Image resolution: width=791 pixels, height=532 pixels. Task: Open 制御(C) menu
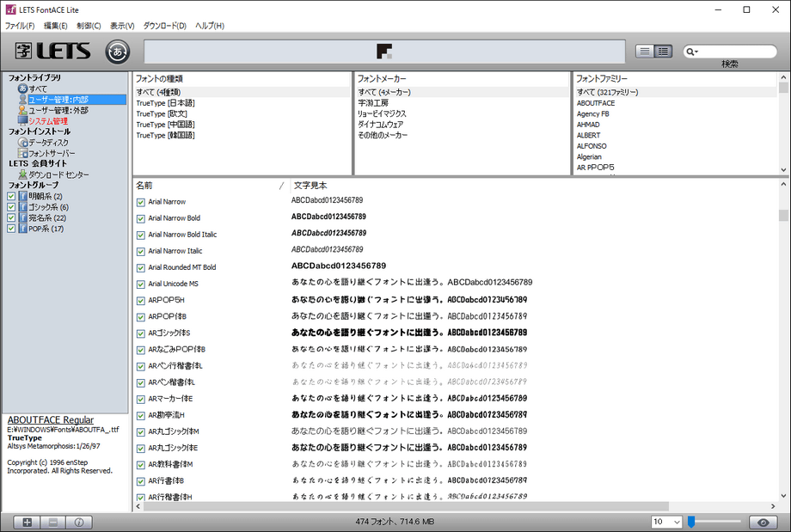(89, 26)
